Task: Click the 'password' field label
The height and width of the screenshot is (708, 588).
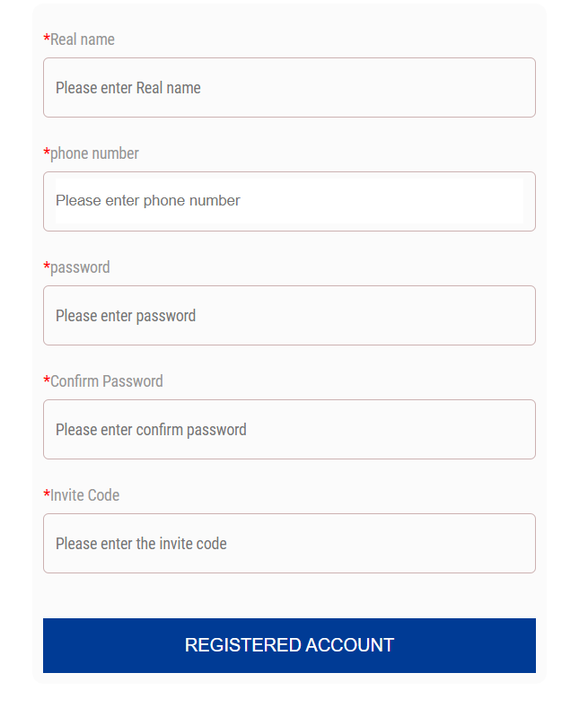Action: (80, 267)
